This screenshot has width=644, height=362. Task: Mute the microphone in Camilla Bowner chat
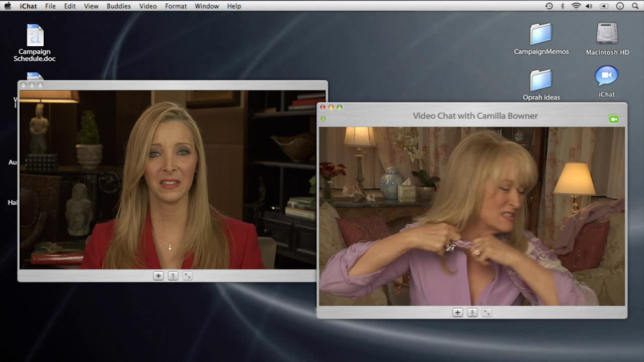pos(472,313)
